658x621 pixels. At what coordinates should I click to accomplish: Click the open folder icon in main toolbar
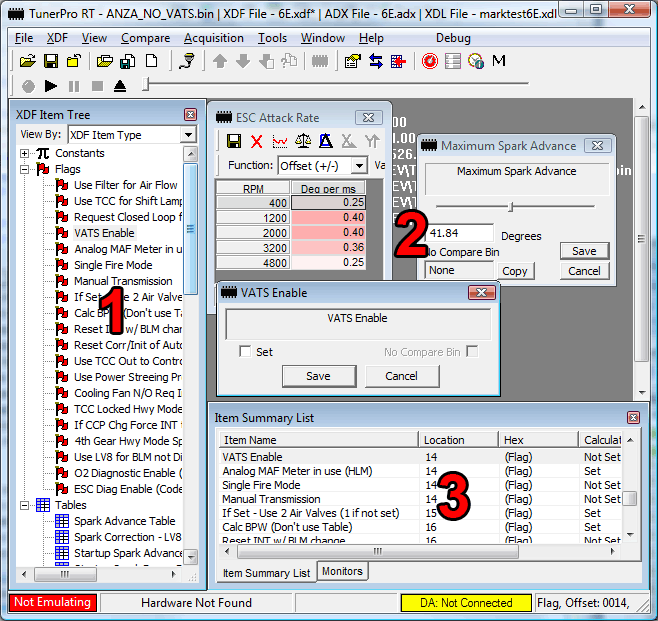pyautogui.click(x=27, y=61)
